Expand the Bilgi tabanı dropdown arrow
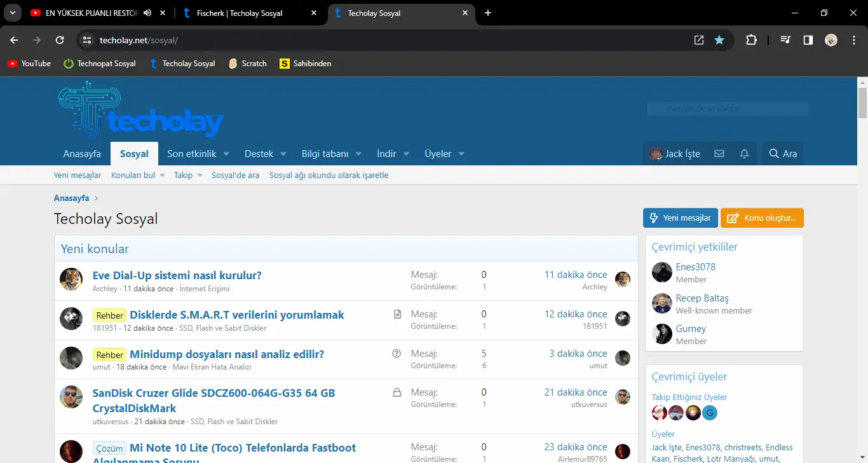 [x=358, y=154]
